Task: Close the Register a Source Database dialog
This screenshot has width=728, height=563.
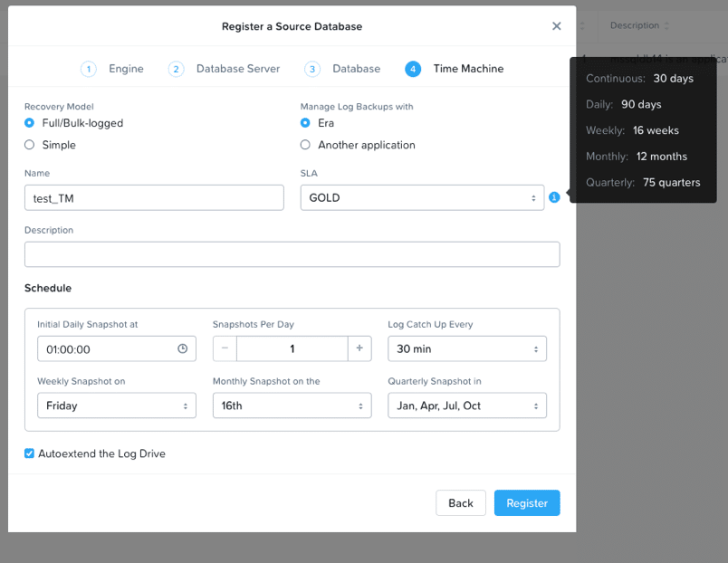Action: point(557,26)
